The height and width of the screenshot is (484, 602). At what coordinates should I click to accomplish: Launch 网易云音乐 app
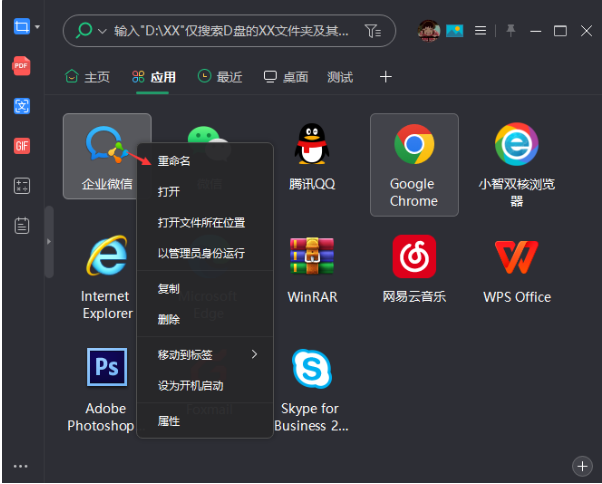[x=414, y=269]
